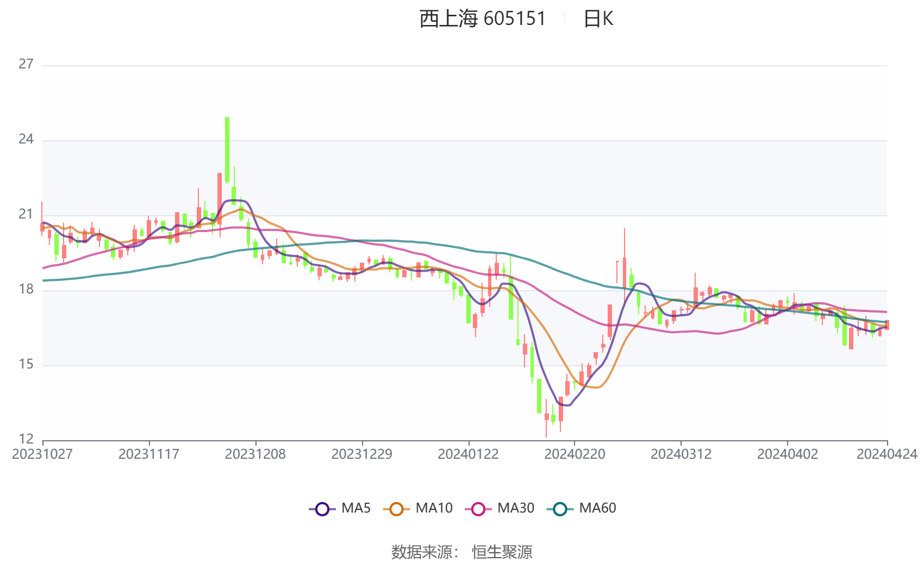
Task: Click the 20240220 x-axis date label
Action: tap(575, 454)
